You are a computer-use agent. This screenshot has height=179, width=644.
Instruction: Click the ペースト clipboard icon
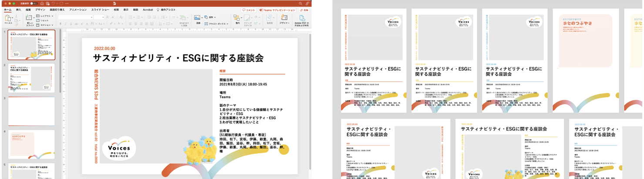pos(8,18)
